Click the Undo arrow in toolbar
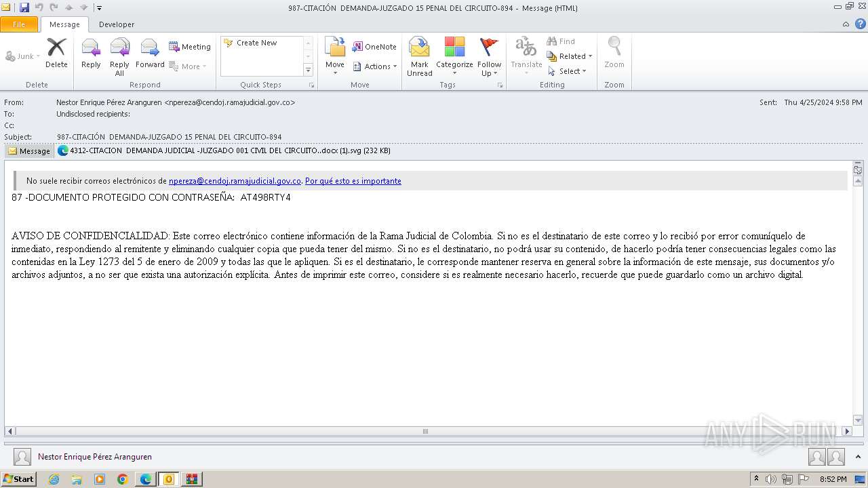This screenshot has width=868, height=488. pyautogui.click(x=39, y=7)
